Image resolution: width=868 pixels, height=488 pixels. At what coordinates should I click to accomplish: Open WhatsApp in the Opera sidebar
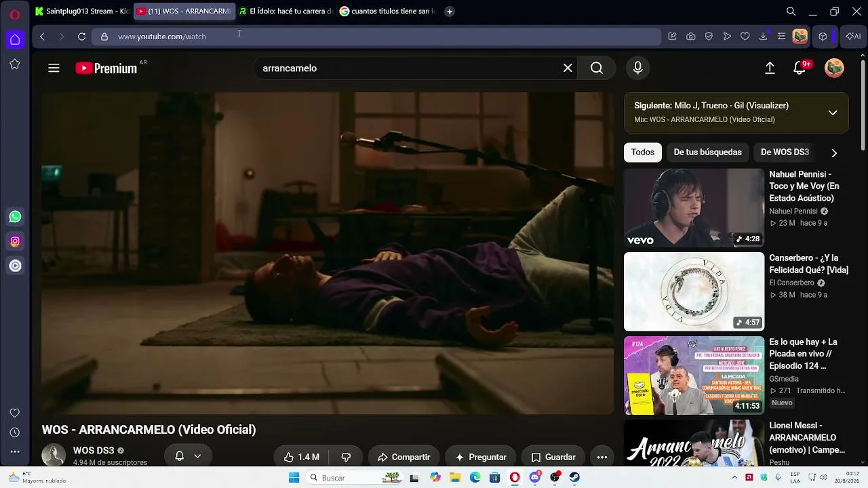(15, 217)
